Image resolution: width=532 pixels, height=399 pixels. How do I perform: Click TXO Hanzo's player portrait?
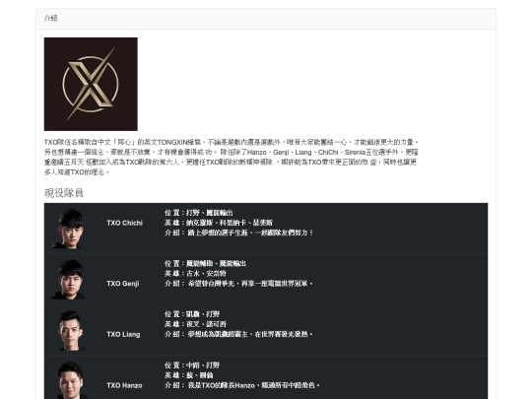[70, 380]
